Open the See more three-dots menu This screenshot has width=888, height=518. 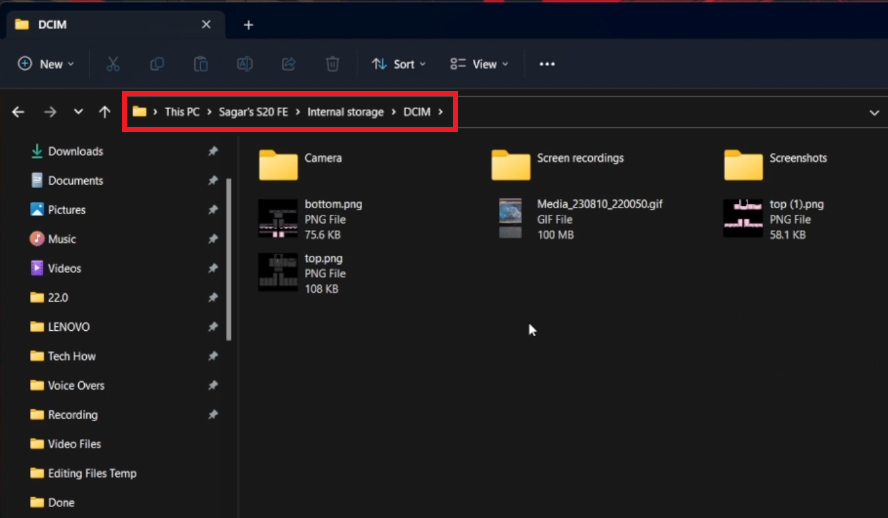[547, 64]
